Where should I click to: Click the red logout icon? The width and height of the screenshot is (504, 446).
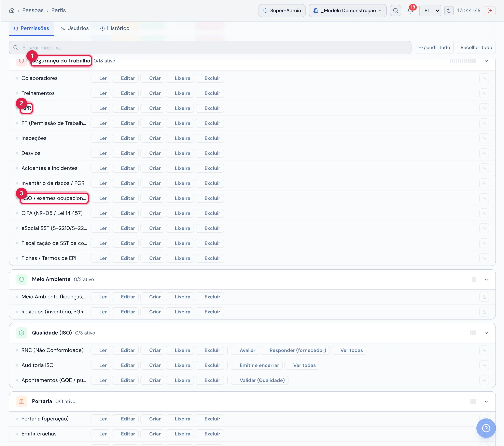point(490,11)
